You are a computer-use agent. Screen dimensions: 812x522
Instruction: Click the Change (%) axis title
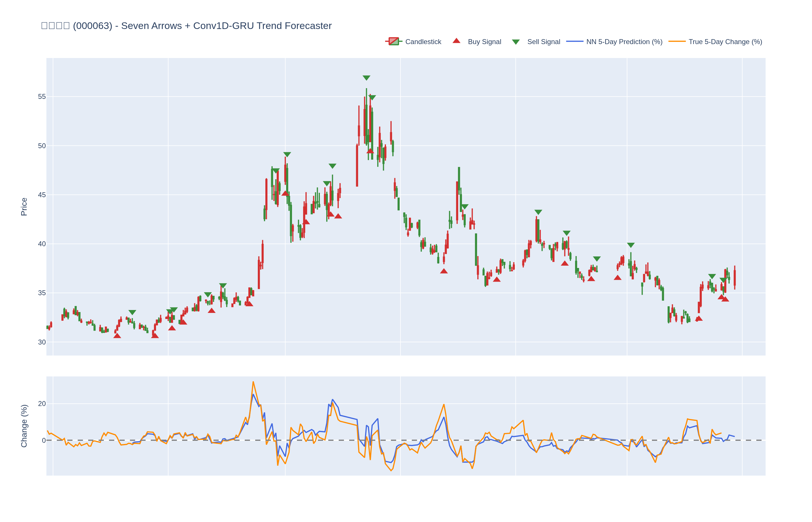(24, 426)
